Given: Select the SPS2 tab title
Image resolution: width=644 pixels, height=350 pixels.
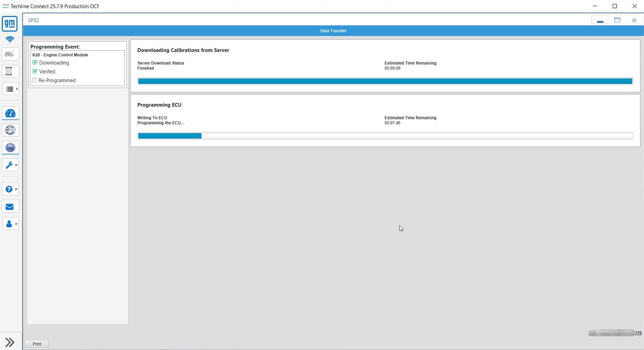Looking at the screenshot, I should point(33,20).
